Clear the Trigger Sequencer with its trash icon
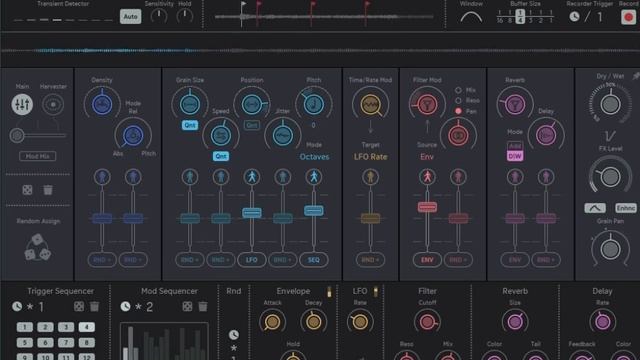Screen dimensions: 640x360 click(x=94, y=306)
